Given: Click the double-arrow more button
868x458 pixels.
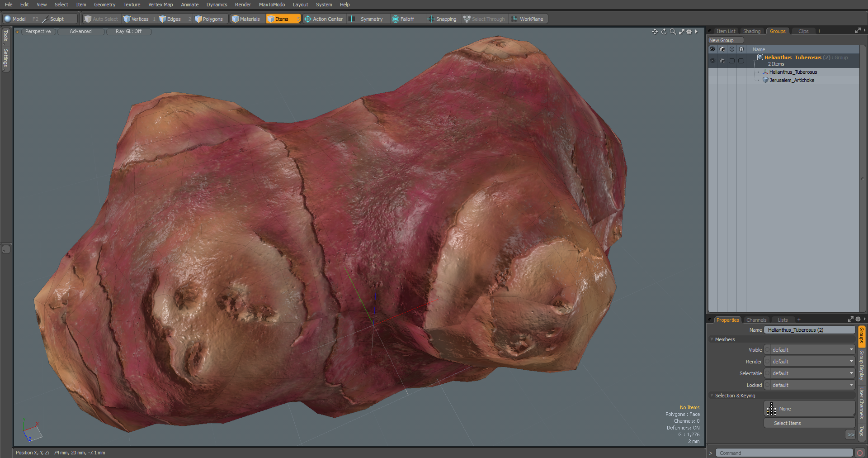Looking at the screenshot, I should click(x=850, y=434).
